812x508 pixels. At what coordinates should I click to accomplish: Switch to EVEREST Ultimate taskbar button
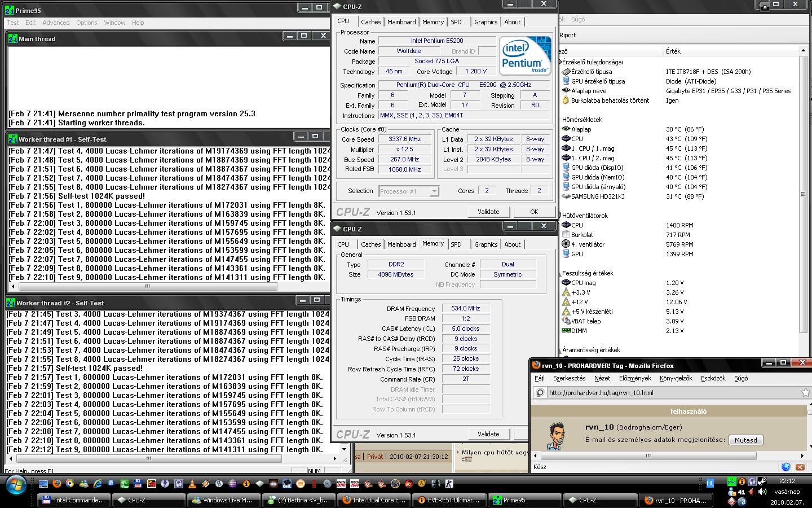(x=449, y=500)
